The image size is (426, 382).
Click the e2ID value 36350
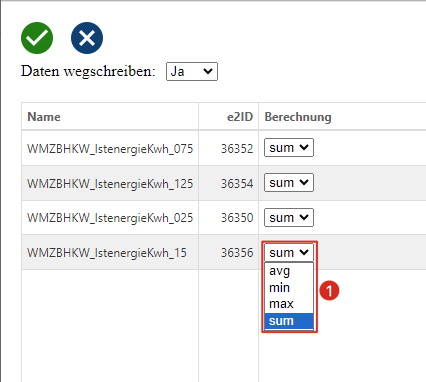[237, 218]
